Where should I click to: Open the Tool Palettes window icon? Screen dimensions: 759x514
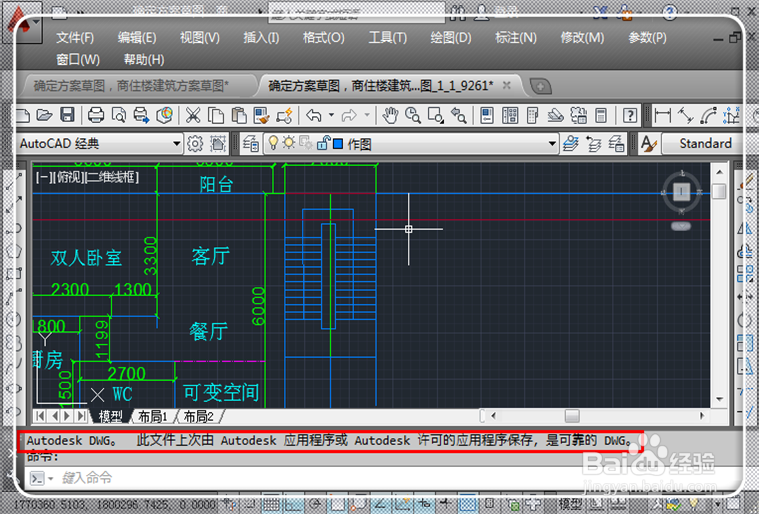point(532,115)
